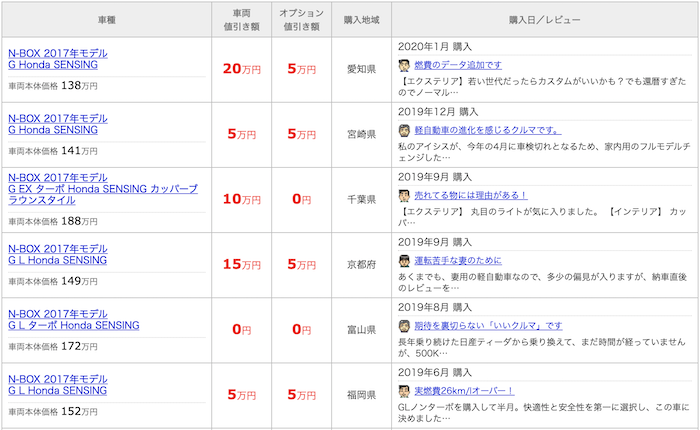This screenshot has width=700, height=430.
Task: Click reviewer avatar icon for 2020年1月 purchase
Action: tap(404, 65)
